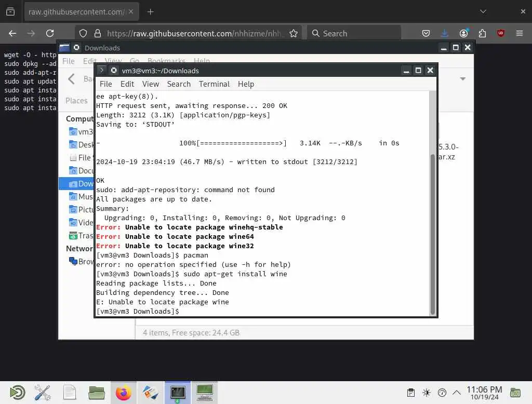The height and width of the screenshot is (404, 532).
Task: Click the circular tray update icon
Action: pos(442,393)
